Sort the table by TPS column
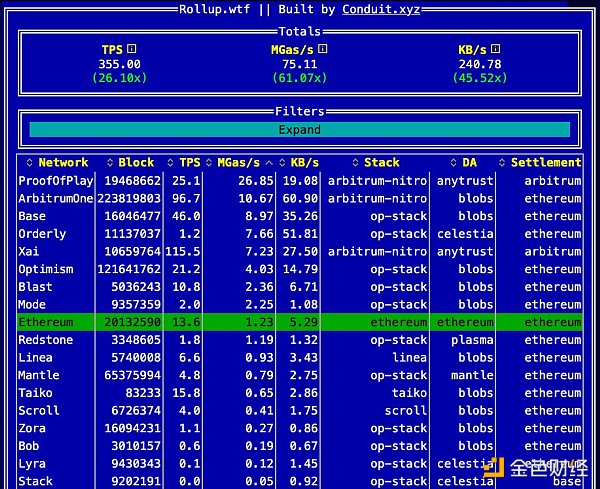Image resolution: width=600 pixels, height=489 pixels. tap(190, 162)
